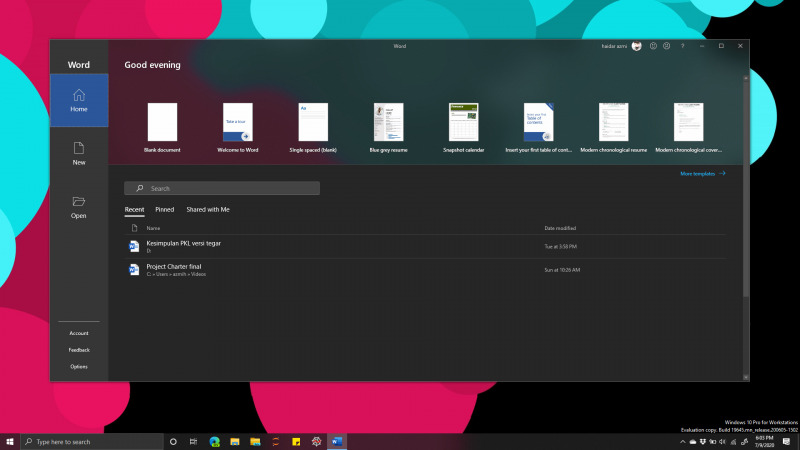Open Sticky Notes from the taskbar
800x450 pixels.
pyautogui.click(x=296, y=441)
